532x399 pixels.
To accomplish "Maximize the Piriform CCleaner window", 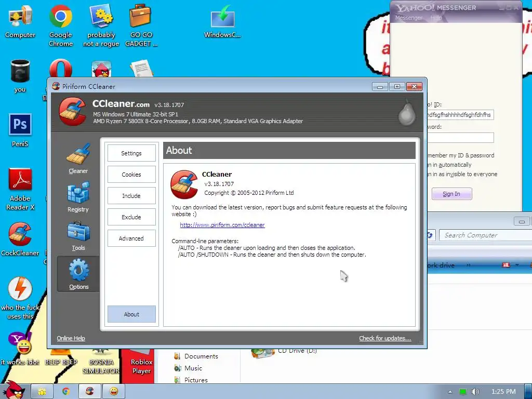I will [x=397, y=87].
